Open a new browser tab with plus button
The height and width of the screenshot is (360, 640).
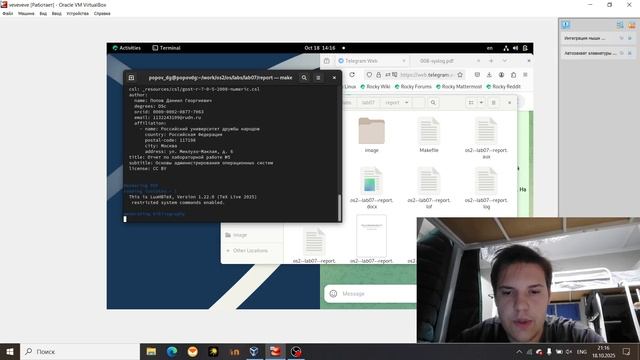tap(491, 61)
